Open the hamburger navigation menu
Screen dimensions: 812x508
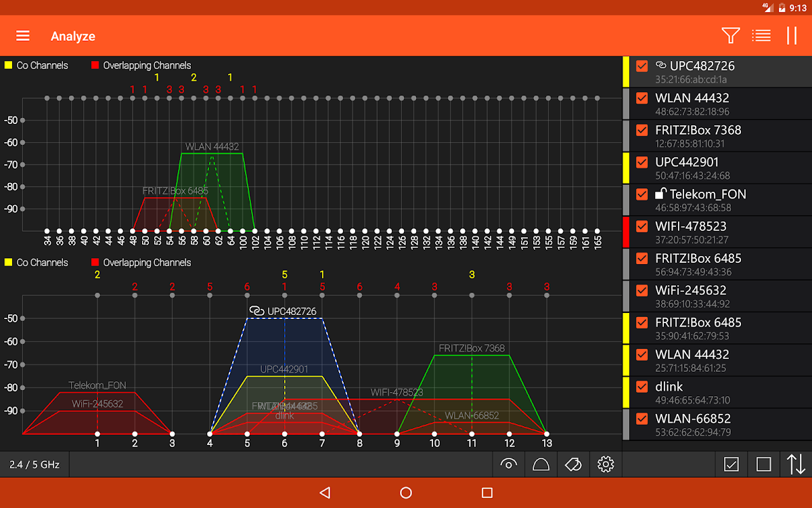click(23, 36)
